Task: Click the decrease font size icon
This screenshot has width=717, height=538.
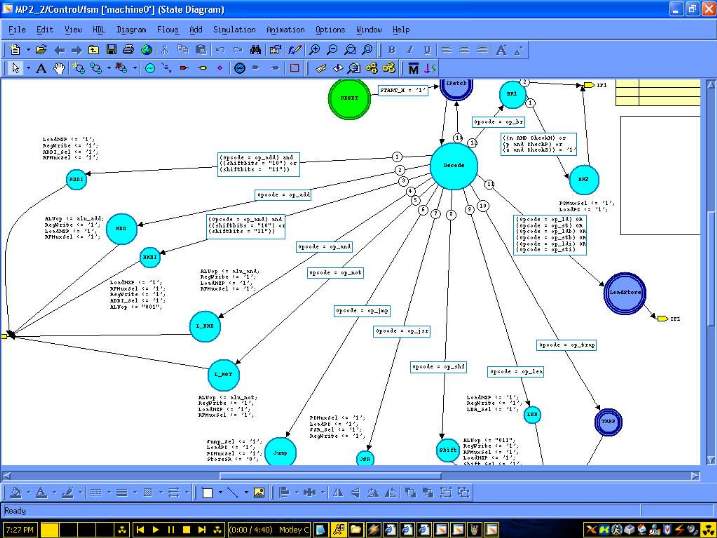Action: click(518, 50)
